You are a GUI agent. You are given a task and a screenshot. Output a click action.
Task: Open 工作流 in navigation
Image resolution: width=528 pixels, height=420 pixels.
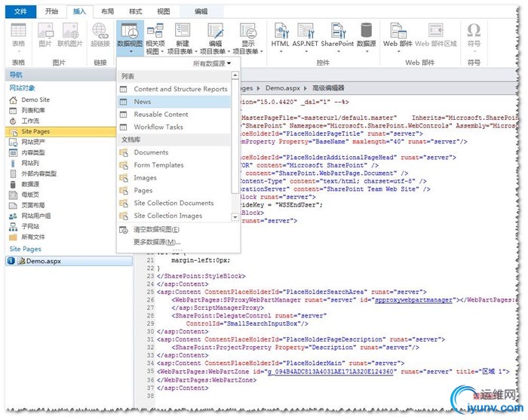coord(30,121)
